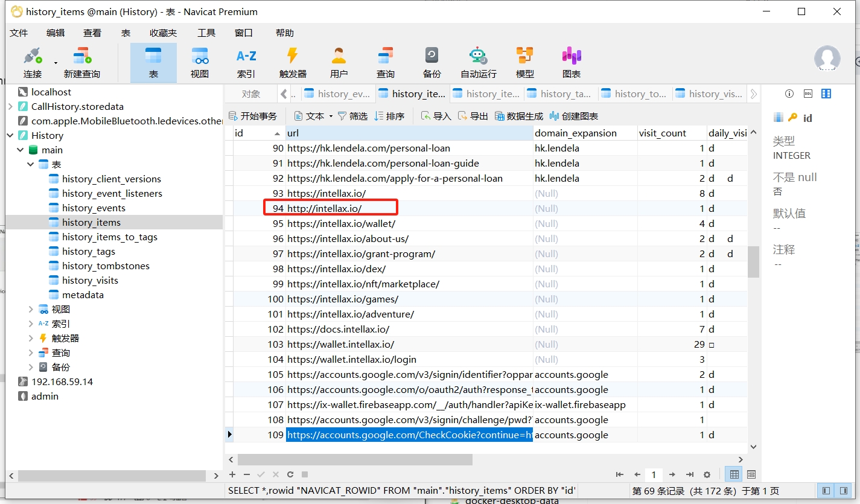Click the table's vertical scrollbar thumb
860x504 pixels.
[753, 261]
